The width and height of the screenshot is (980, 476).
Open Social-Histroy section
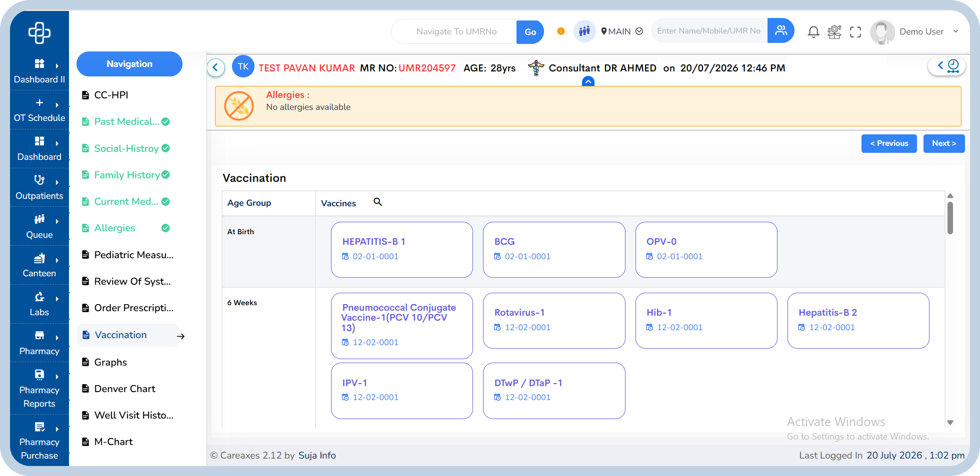(125, 148)
